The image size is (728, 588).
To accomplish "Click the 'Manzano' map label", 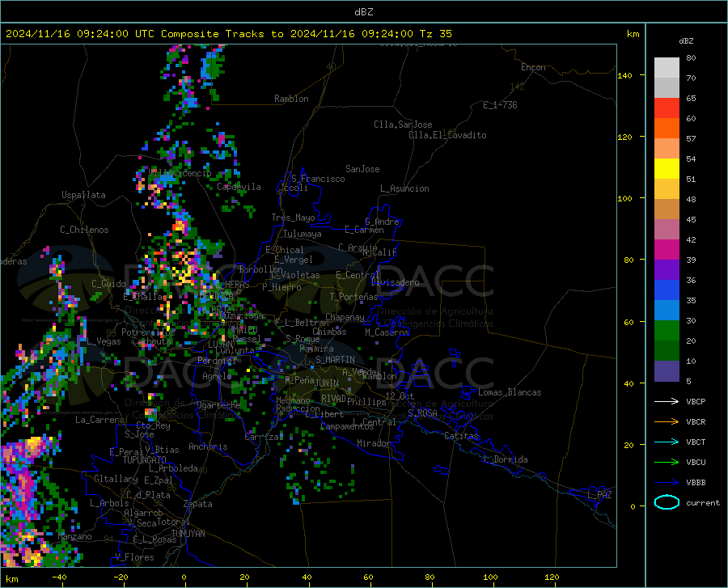I will click(x=74, y=536).
